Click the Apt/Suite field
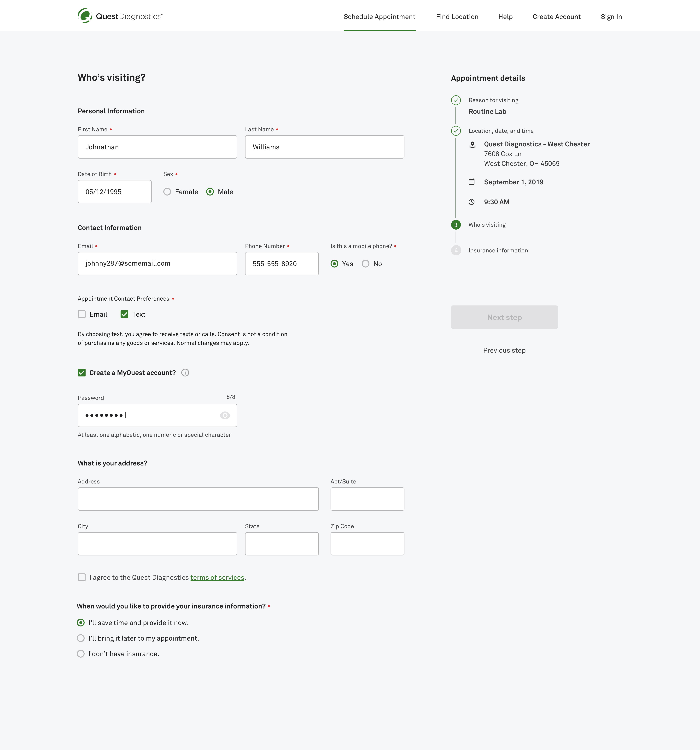Viewport: 700px width, 750px height. coord(367,499)
